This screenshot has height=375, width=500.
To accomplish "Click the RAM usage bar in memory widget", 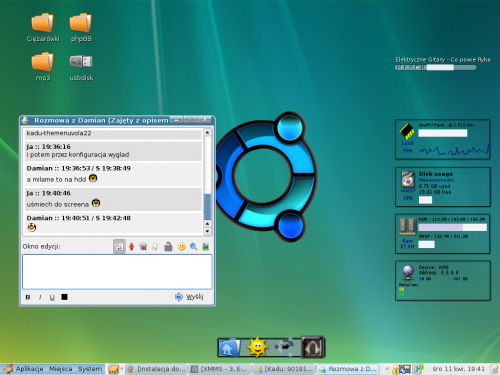I will pos(453,227).
